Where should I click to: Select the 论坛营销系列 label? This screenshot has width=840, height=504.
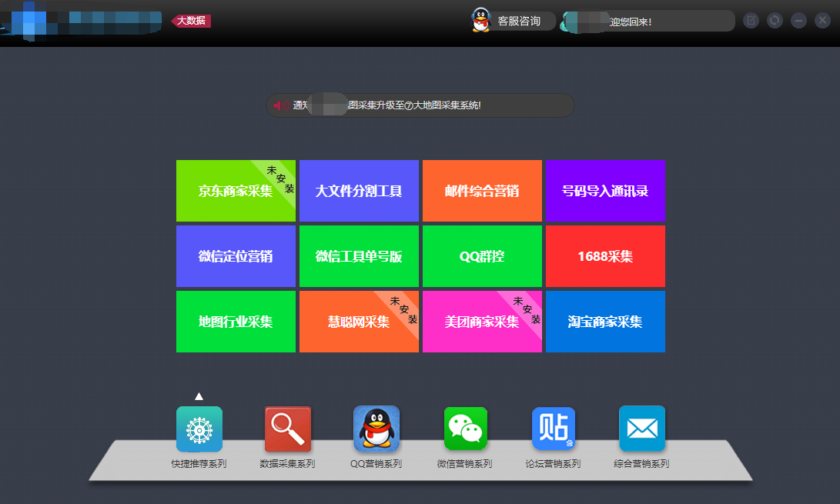coord(553,464)
